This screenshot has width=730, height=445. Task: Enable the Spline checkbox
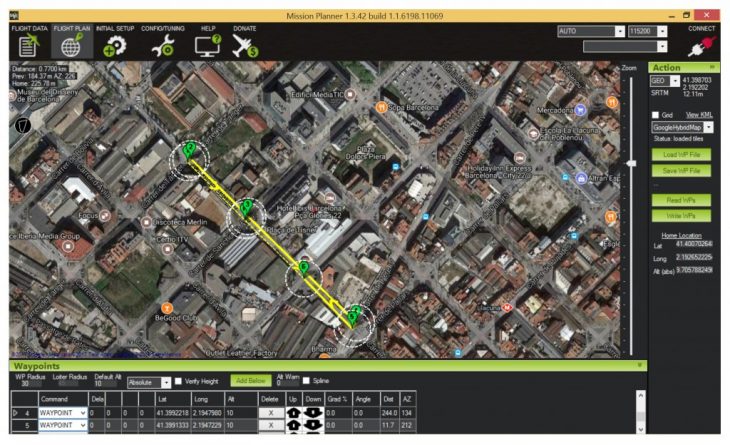coord(305,381)
